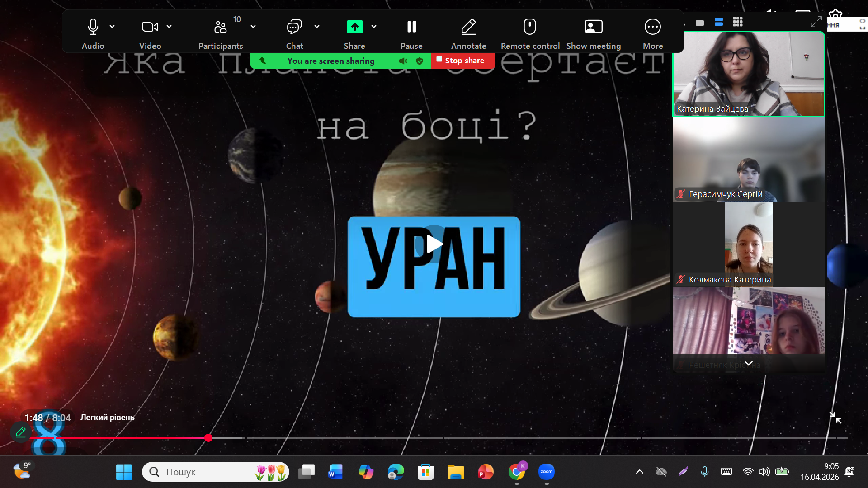Click the microphone icon in system tray
The image size is (868, 488).
tap(704, 472)
